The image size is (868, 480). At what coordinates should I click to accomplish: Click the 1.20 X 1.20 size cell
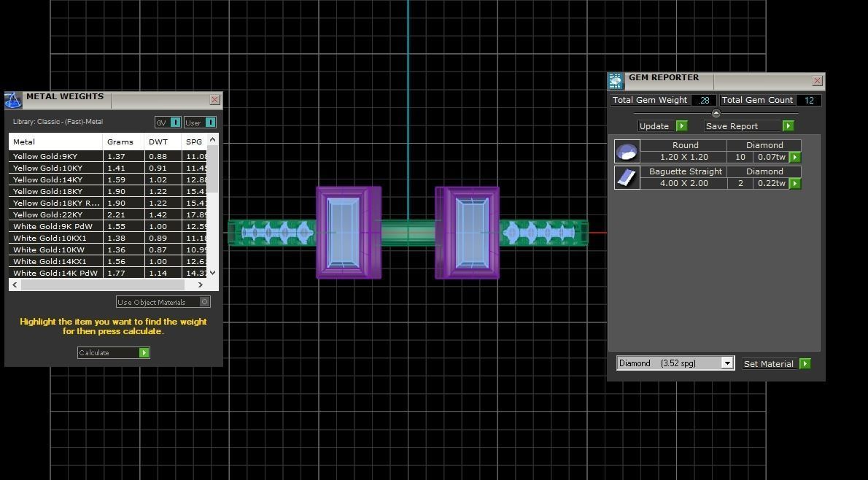683,158
